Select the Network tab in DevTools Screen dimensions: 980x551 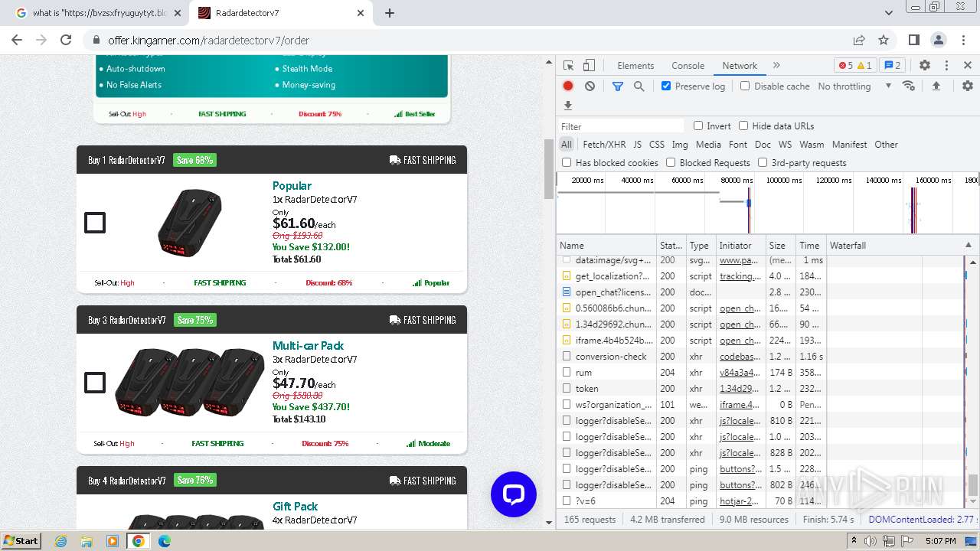(740, 66)
